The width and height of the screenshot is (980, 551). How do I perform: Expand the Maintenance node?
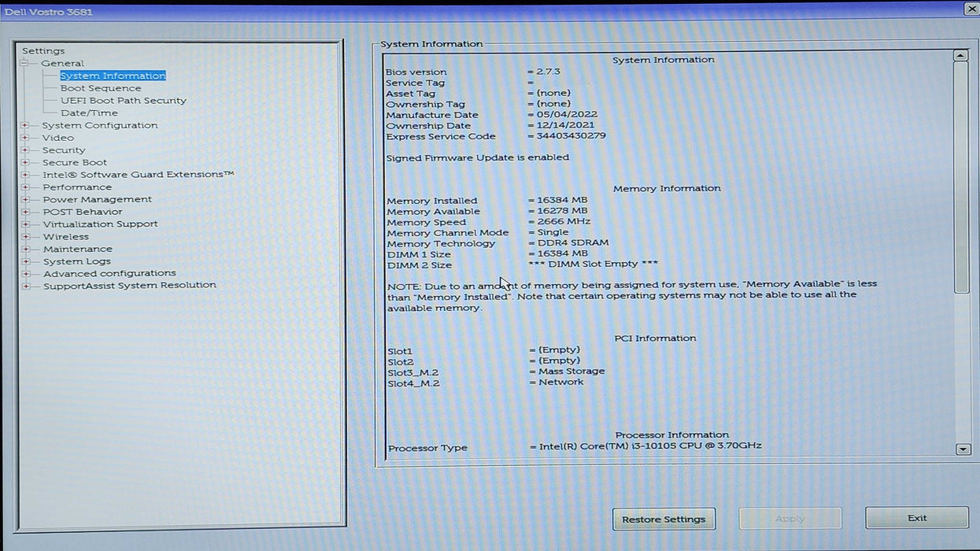click(x=25, y=249)
